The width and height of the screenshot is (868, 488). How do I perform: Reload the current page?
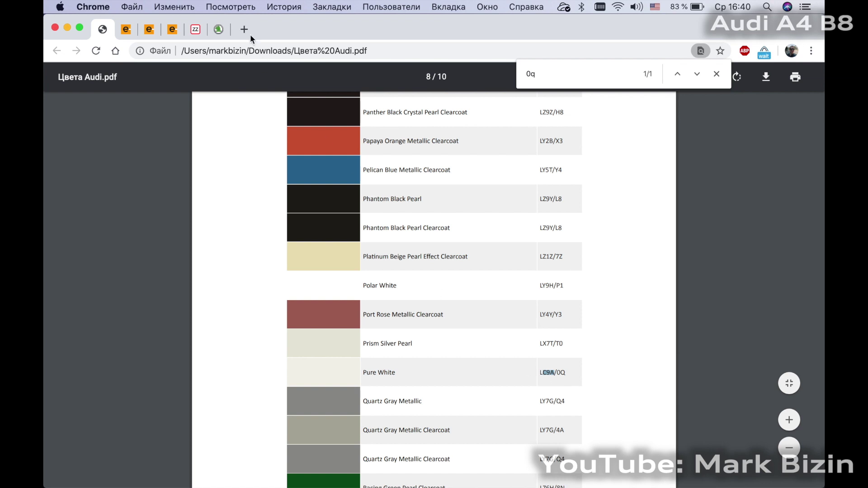click(96, 51)
